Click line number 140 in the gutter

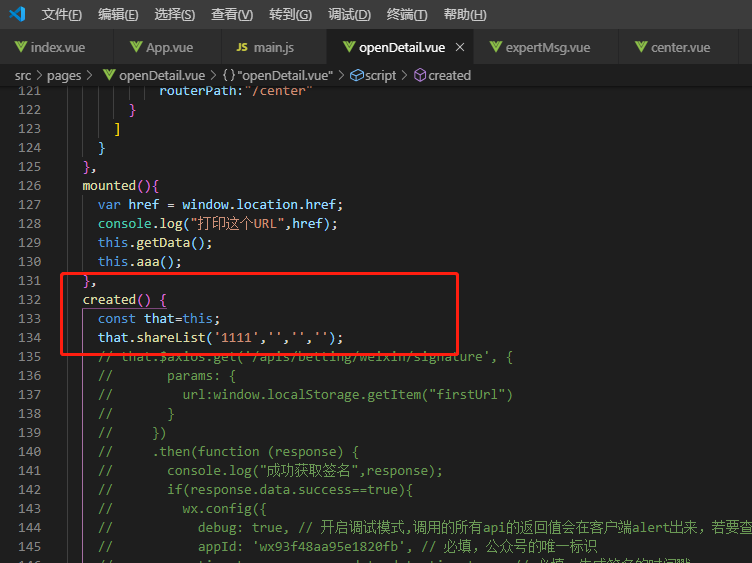(30, 452)
